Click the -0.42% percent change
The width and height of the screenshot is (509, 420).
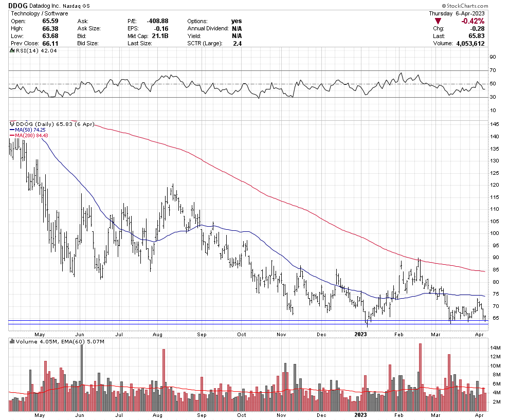coord(472,21)
